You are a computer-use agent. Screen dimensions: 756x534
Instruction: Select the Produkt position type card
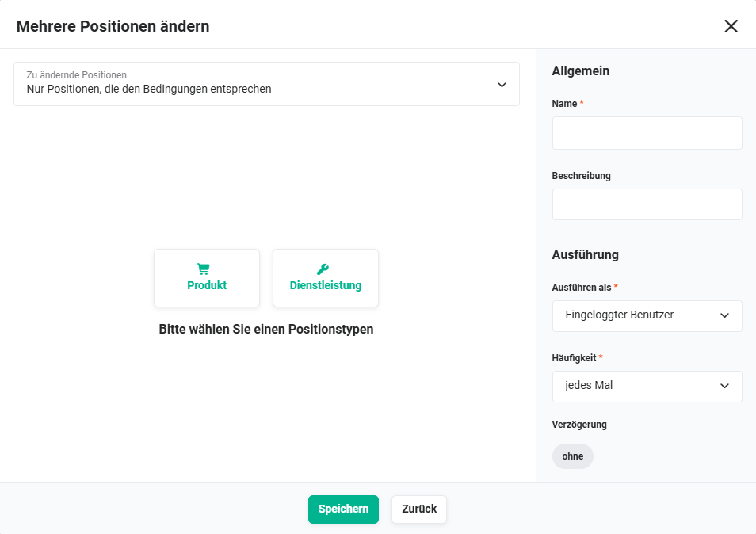tap(207, 278)
